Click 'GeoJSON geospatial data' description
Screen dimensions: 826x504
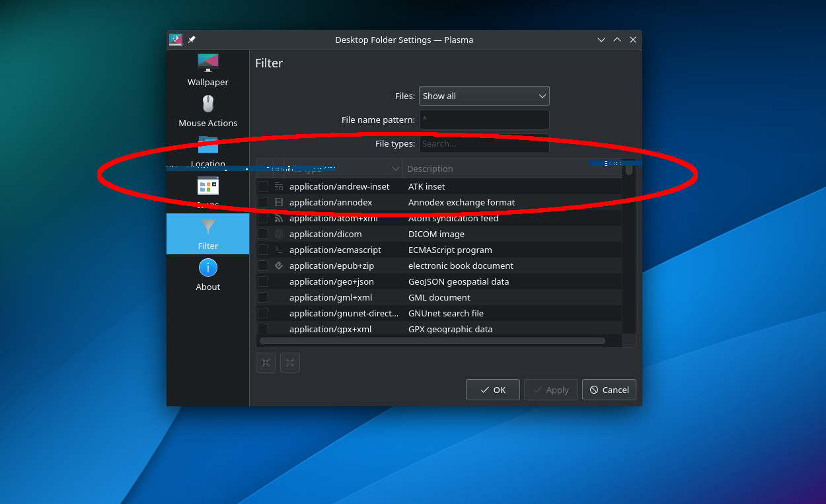pyautogui.click(x=459, y=281)
